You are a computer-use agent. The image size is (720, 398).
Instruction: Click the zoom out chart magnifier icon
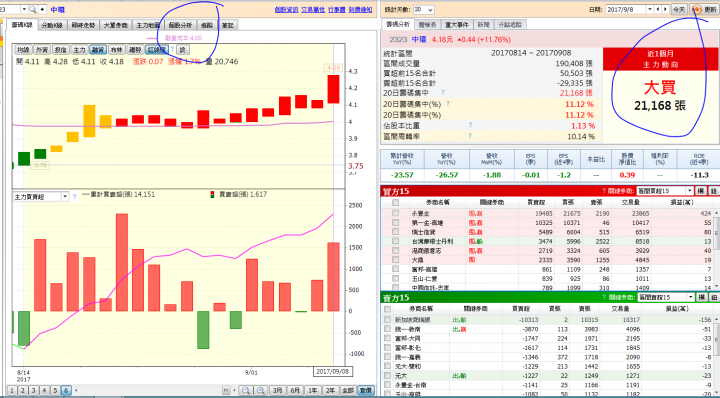click(246, 390)
